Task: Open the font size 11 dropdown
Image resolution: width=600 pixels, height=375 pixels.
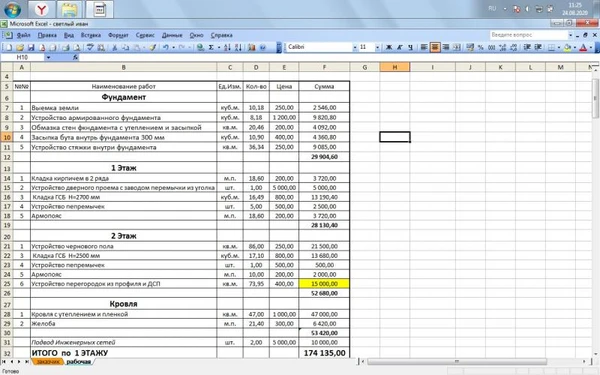Action: (377, 47)
